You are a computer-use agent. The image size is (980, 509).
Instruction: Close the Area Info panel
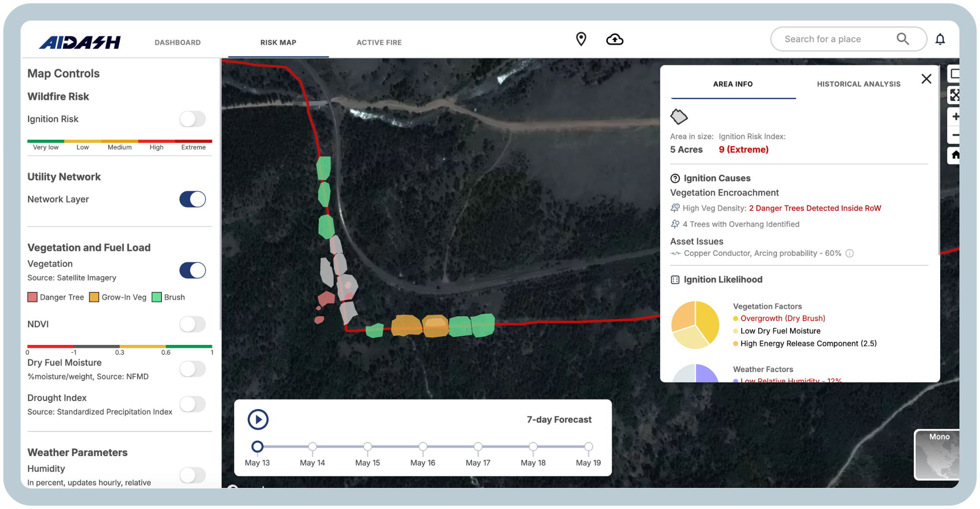point(926,79)
